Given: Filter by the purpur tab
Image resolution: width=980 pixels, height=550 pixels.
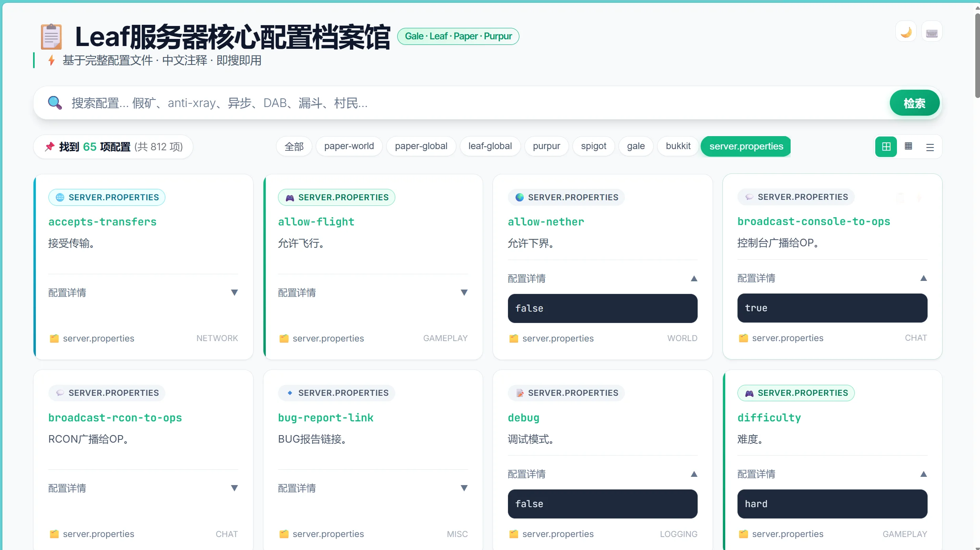Looking at the screenshot, I should 547,146.
